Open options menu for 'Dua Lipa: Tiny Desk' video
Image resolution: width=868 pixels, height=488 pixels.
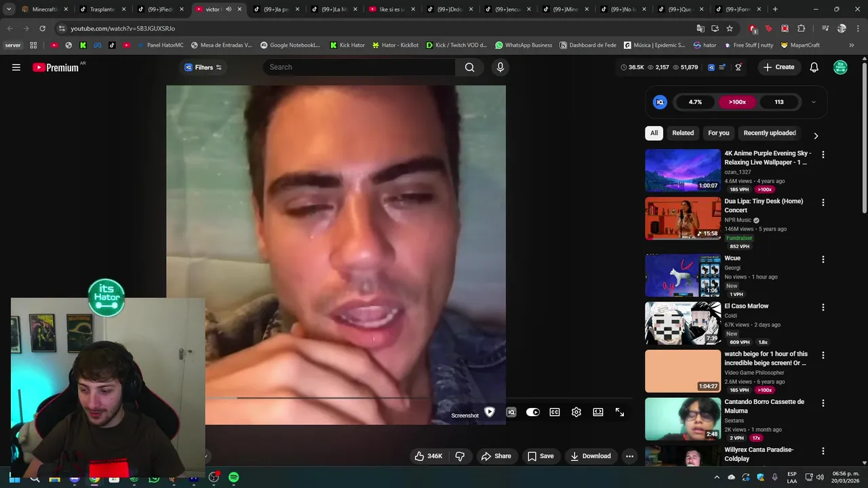pyautogui.click(x=823, y=203)
